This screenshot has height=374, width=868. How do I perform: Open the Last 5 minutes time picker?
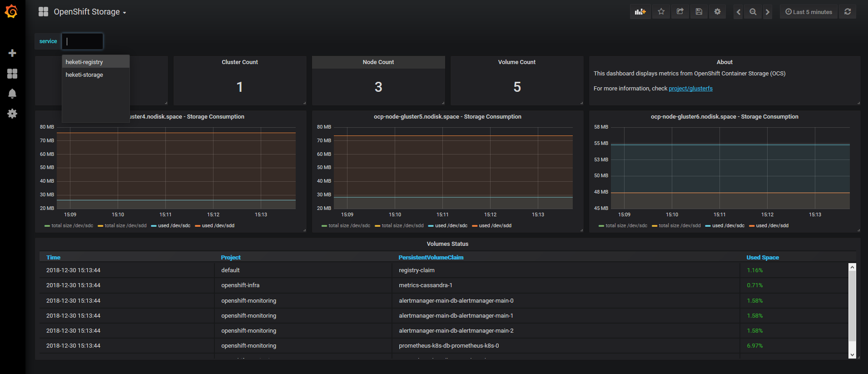tap(808, 12)
